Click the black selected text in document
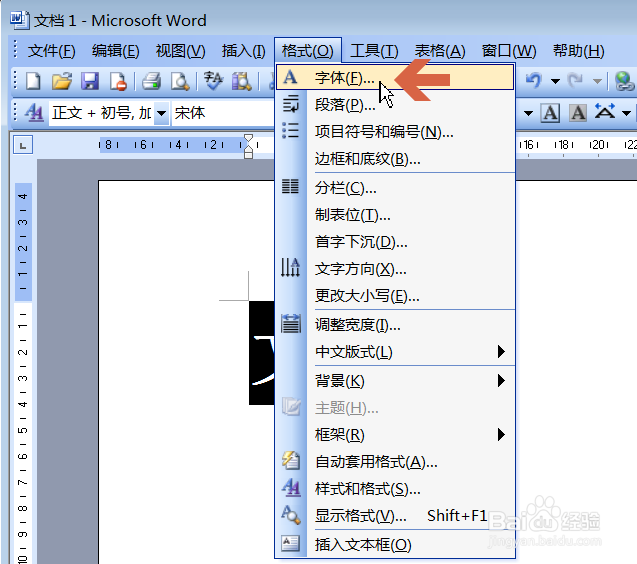Screen dimensions: 637x564 pos(262,353)
